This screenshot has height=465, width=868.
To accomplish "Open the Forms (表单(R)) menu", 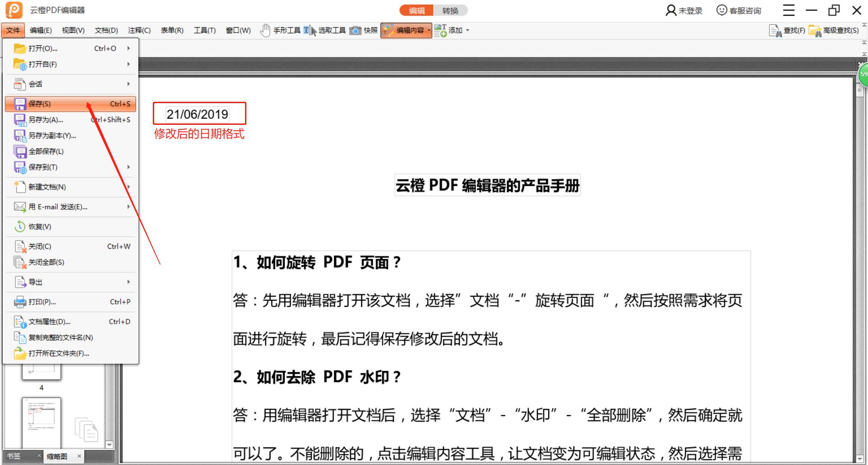I will [172, 30].
